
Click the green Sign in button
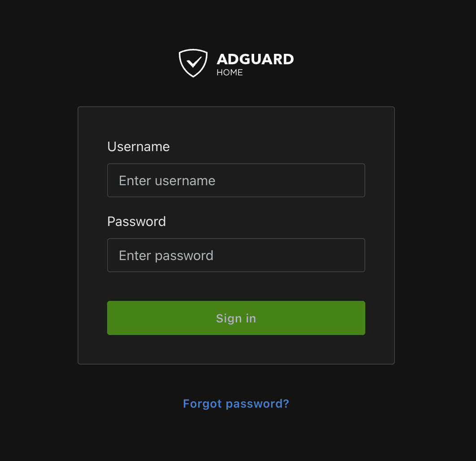coord(236,317)
